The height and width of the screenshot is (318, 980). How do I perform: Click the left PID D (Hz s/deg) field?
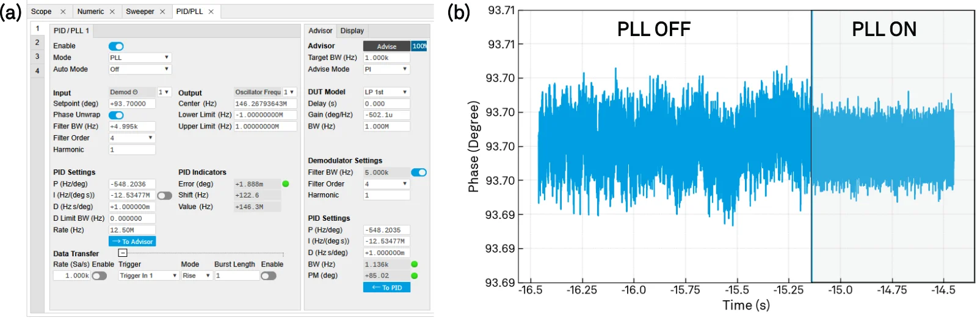tap(132, 207)
